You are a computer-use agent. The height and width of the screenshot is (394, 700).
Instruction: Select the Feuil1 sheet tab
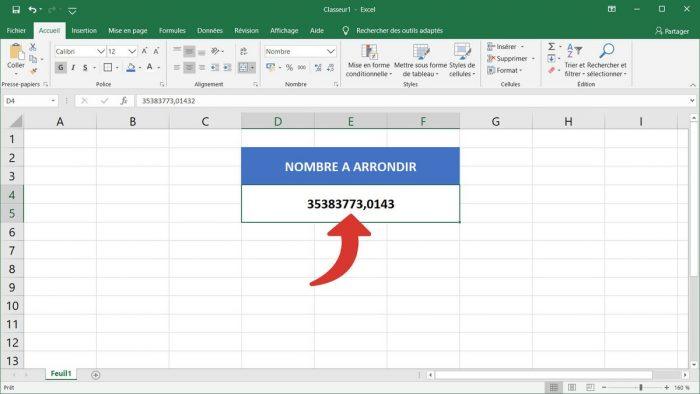pyautogui.click(x=61, y=373)
